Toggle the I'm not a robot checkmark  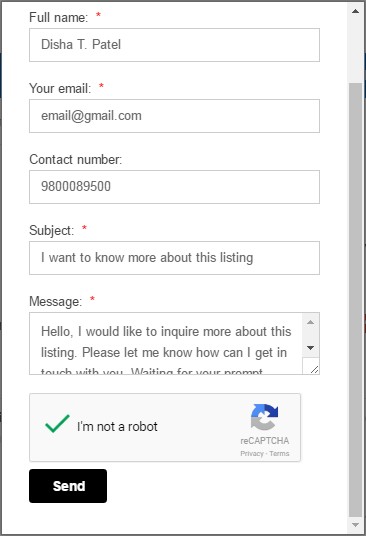coord(57,424)
